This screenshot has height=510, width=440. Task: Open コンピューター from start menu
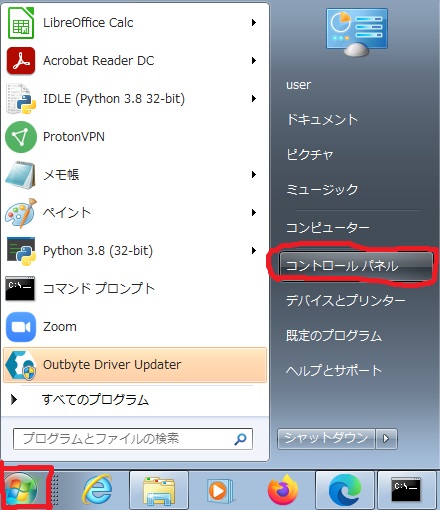click(328, 228)
